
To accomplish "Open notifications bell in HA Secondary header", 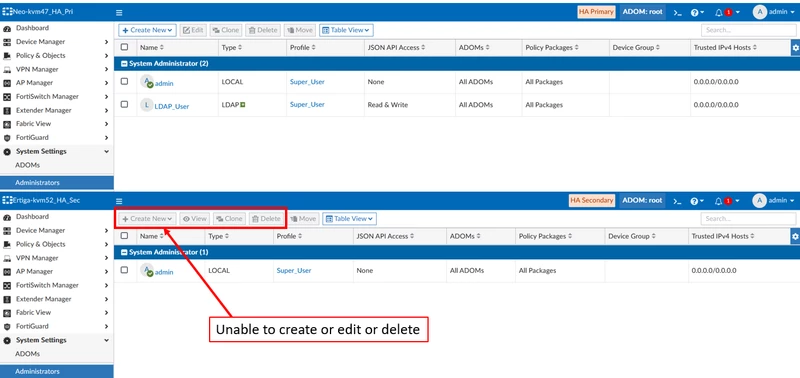I will point(718,201).
